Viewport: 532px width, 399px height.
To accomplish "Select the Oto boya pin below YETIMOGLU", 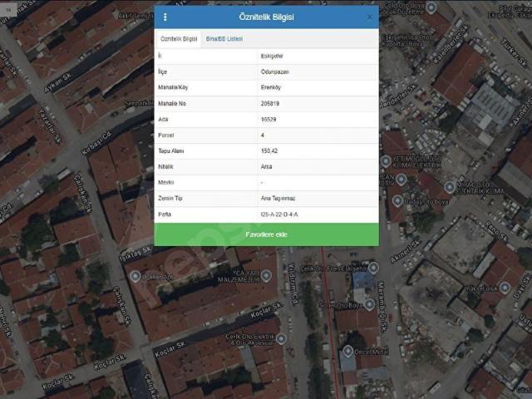I will (397, 201).
